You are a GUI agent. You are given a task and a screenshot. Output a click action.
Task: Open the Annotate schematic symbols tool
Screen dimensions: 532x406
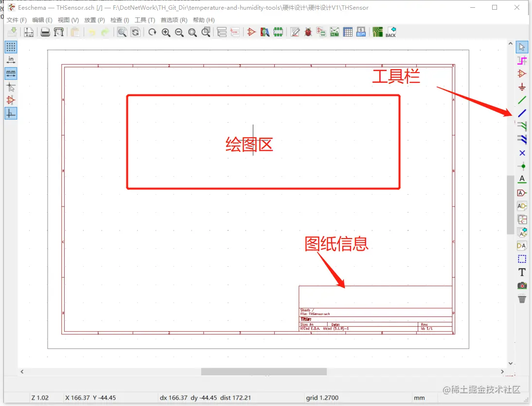295,32
